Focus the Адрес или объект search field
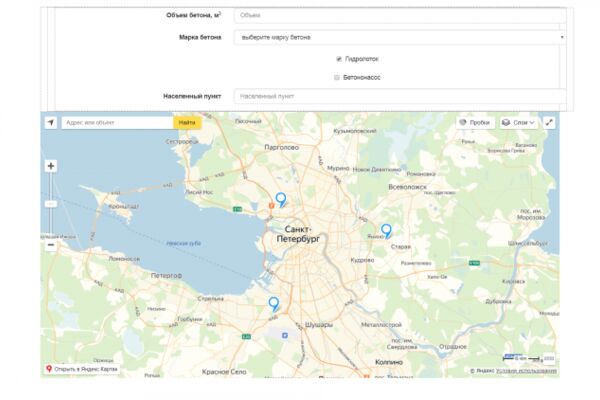 tap(117, 122)
